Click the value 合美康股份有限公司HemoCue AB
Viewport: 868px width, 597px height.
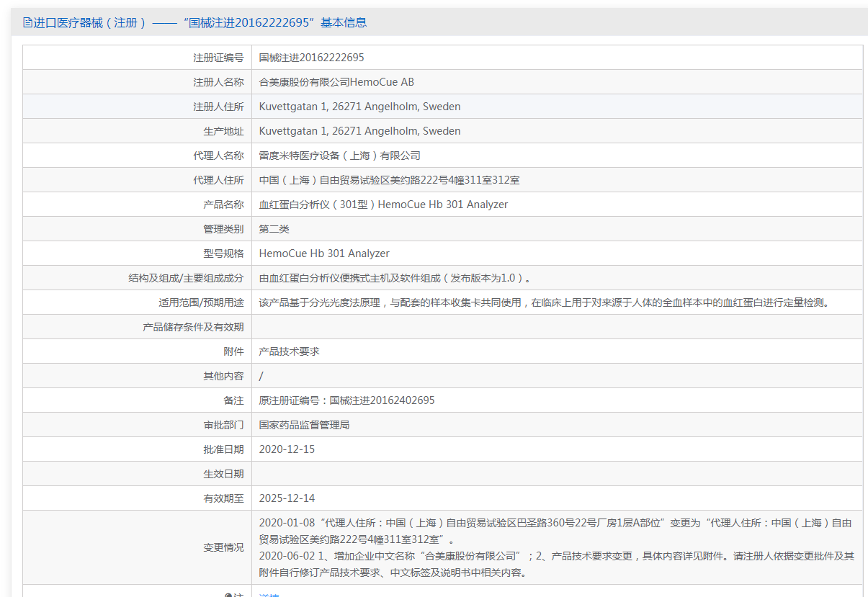336,82
